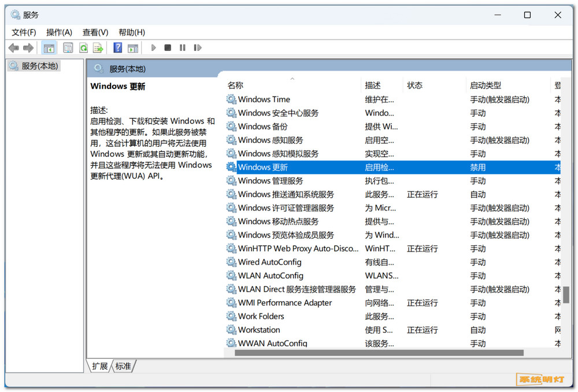
Task: Toggle the show/hide console tree icon
Action: [49, 48]
